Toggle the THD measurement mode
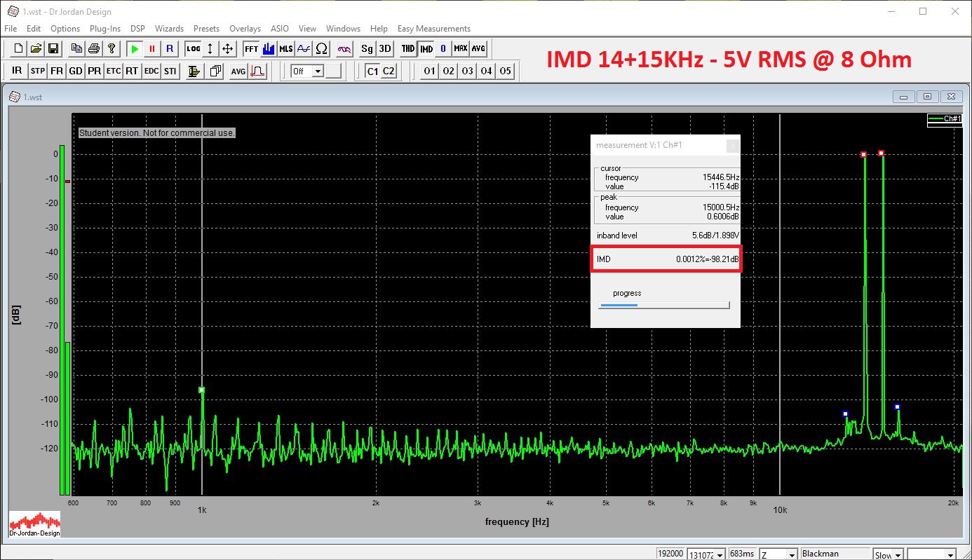Screen dimensions: 972x560 pos(407,49)
